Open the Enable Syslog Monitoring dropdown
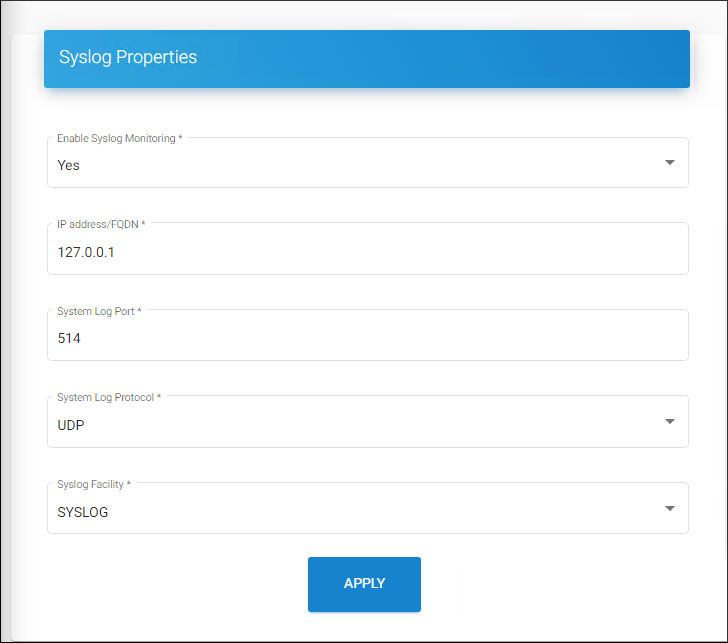This screenshot has height=643, width=728. (x=367, y=164)
